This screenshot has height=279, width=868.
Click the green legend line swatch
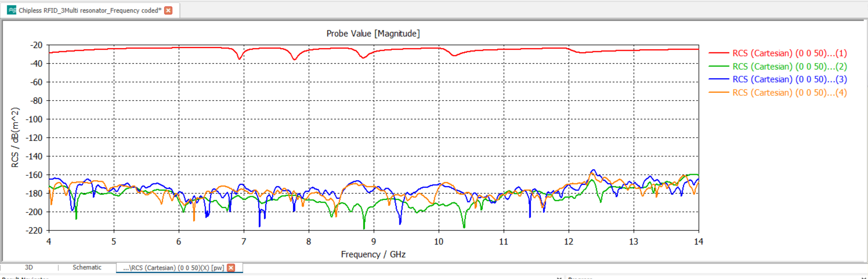[x=719, y=66]
